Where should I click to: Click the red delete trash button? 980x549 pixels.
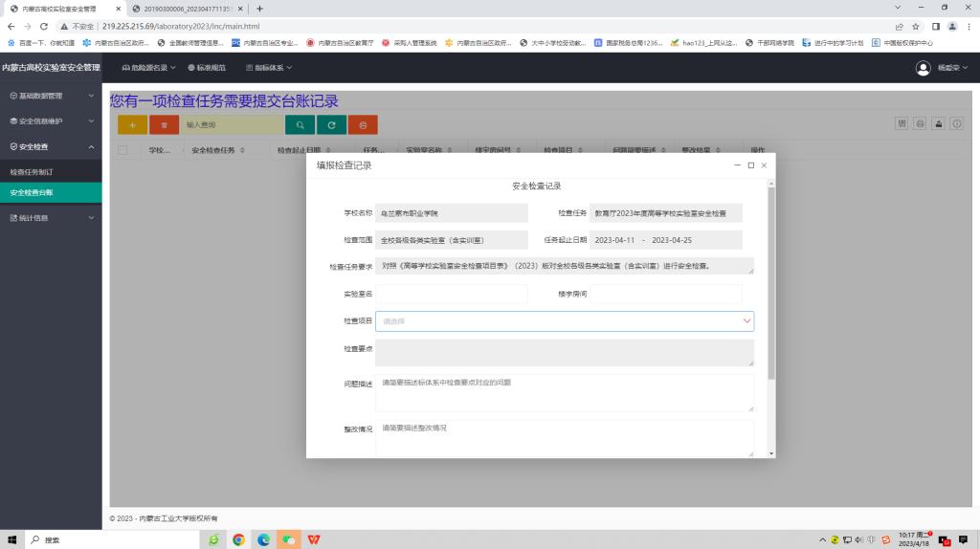click(x=164, y=124)
